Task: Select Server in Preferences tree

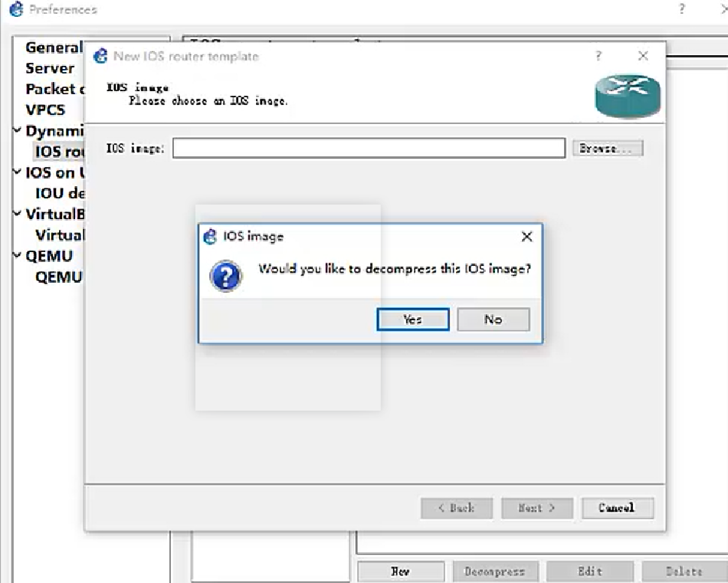Action: (x=50, y=68)
